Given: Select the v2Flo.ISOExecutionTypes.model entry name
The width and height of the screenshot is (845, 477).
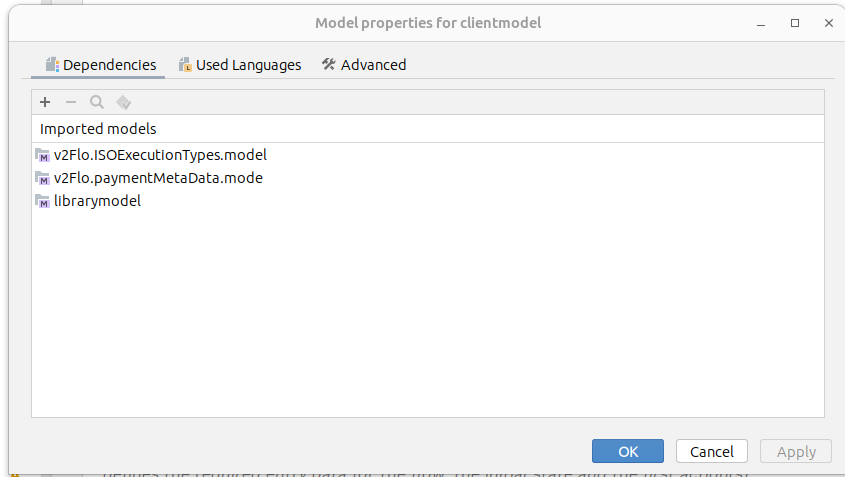Looking at the screenshot, I should point(160,155).
